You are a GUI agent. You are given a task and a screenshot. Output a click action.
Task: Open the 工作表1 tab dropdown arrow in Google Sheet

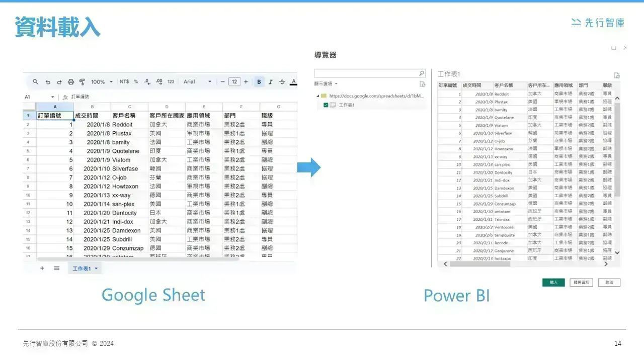pos(96,269)
